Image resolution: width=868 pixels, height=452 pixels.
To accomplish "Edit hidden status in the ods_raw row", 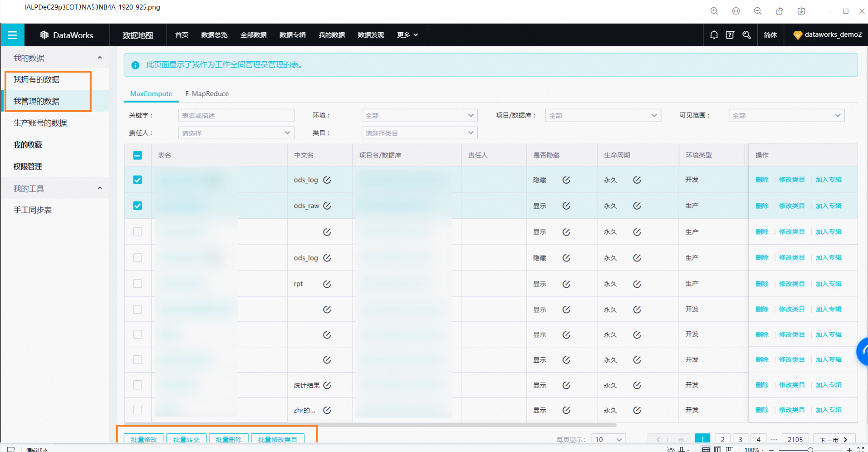I will [x=566, y=206].
